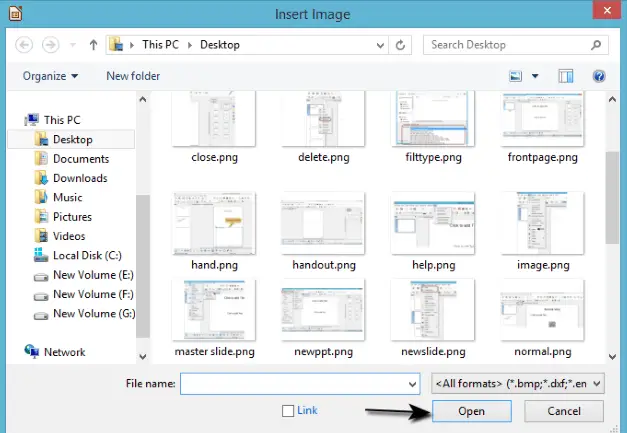Click the search magnifier icon
The width and height of the screenshot is (627, 433).
[x=596, y=45]
